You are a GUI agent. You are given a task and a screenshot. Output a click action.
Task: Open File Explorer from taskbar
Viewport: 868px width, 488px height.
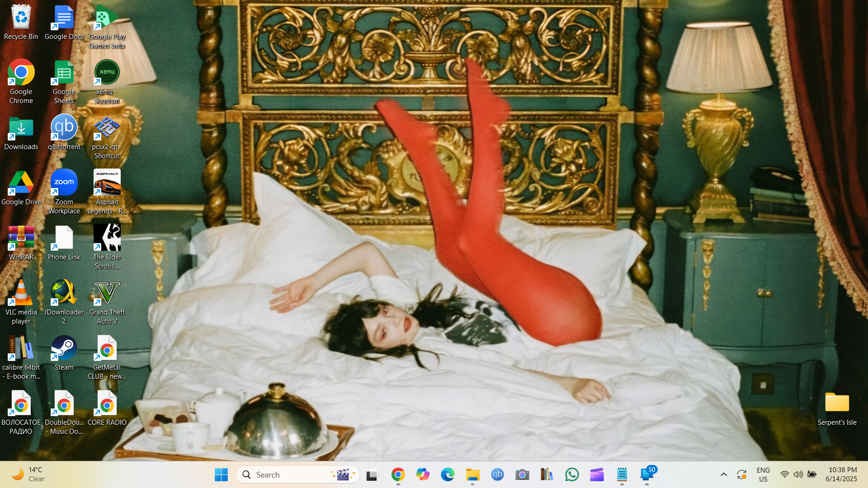point(472,475)
